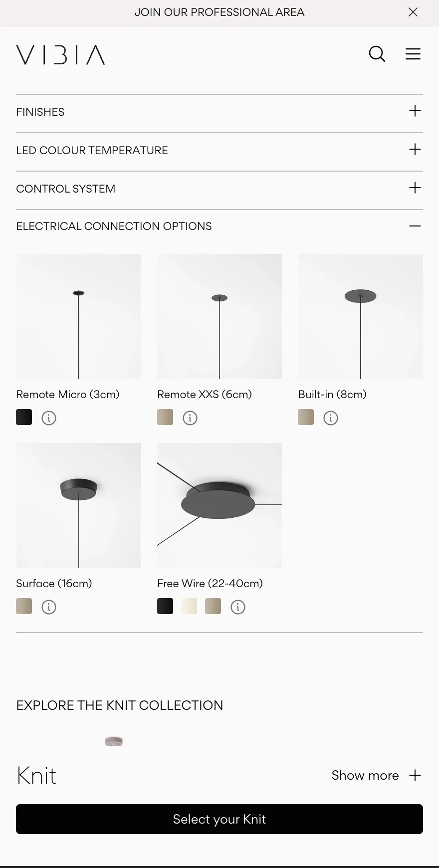Choose the cream swatch under Free Wire
This screenshot has width=439, height=868.
coord(189,606)
